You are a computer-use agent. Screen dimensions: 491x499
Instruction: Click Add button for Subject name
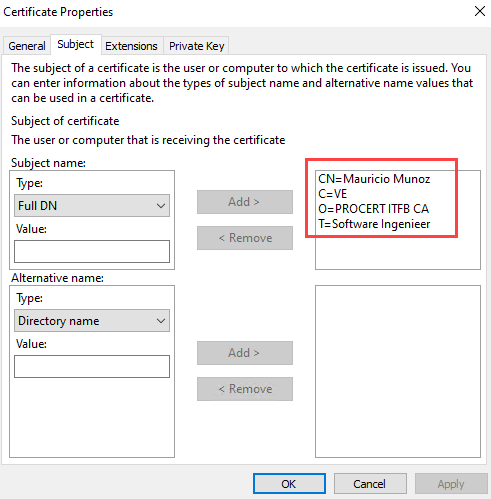(245, 202)
